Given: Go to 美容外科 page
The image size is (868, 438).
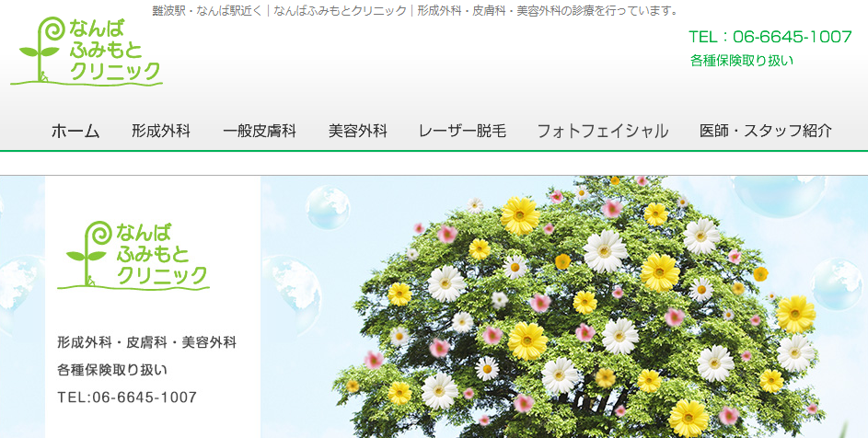Looking at the screenshot, I should [358, 132].
